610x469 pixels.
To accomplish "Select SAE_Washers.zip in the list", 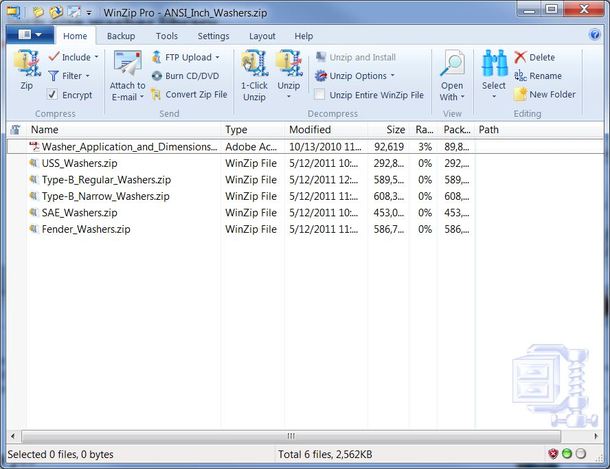I will (x=305, y=213).
